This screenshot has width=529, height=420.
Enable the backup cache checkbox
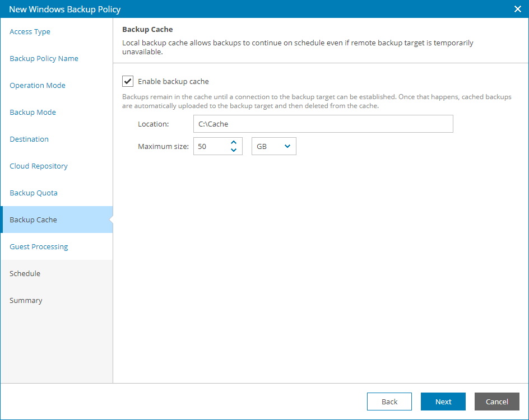127,81
